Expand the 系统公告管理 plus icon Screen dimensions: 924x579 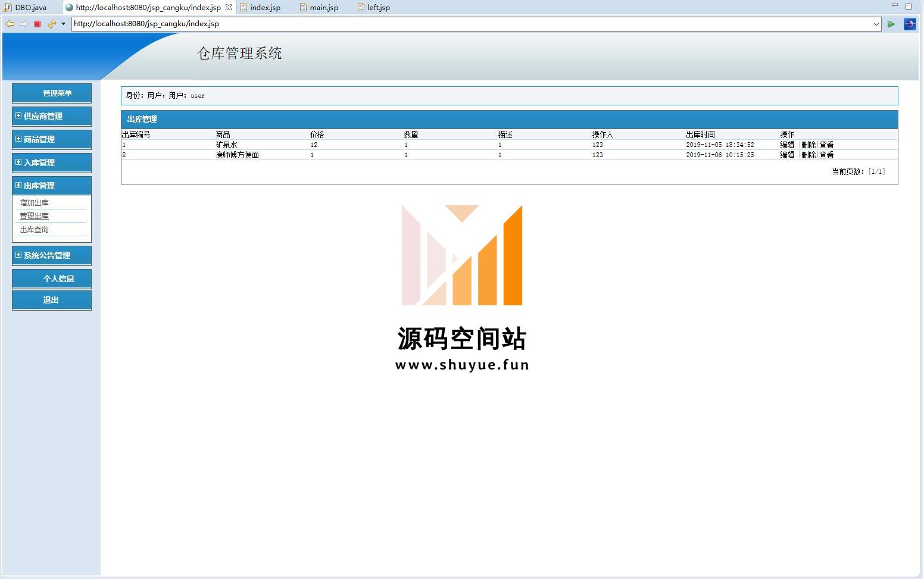tap(18, 255)
